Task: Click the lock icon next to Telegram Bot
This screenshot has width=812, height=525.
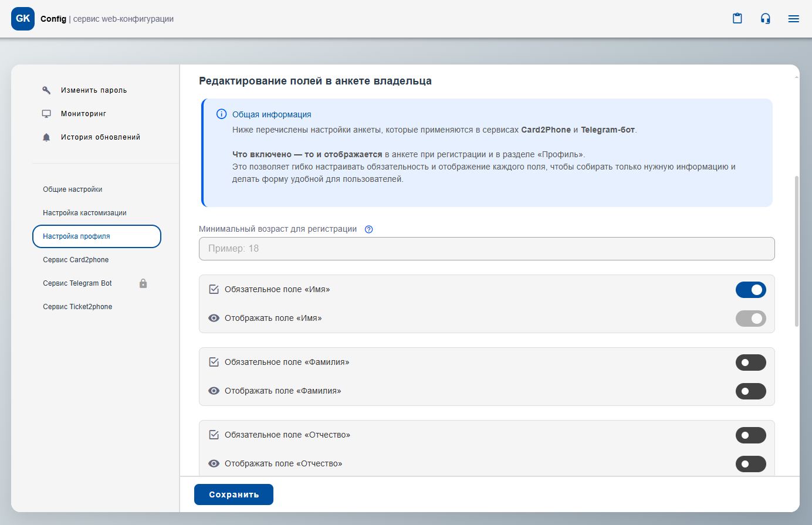Action: (x=143, y=283)
